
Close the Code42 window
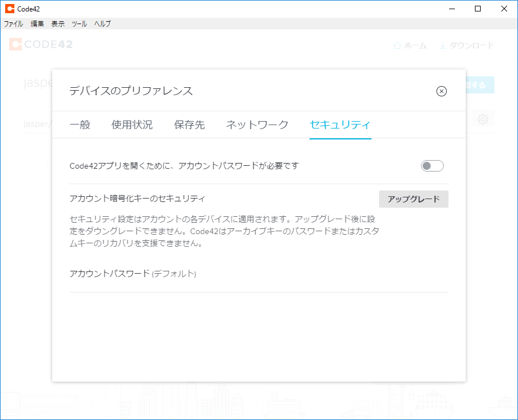pyautogui.click(x=504, y=9)
